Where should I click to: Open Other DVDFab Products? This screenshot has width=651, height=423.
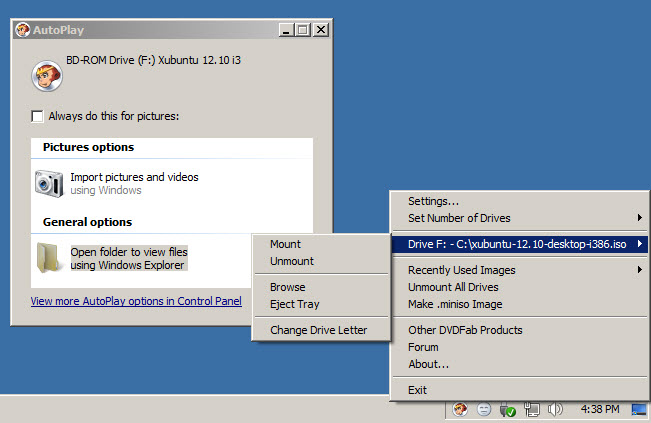[520, 330]
